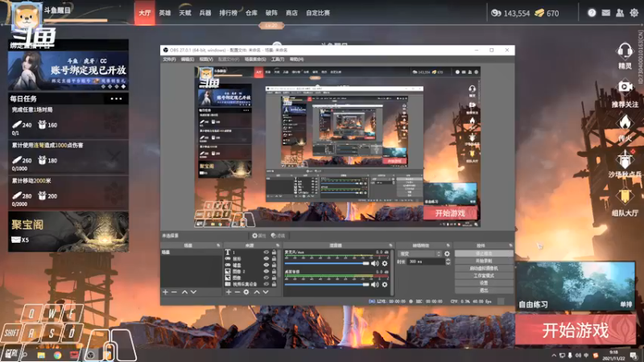Remove selected scene with minus icon

pyautogui.click(x=174, y=292)
